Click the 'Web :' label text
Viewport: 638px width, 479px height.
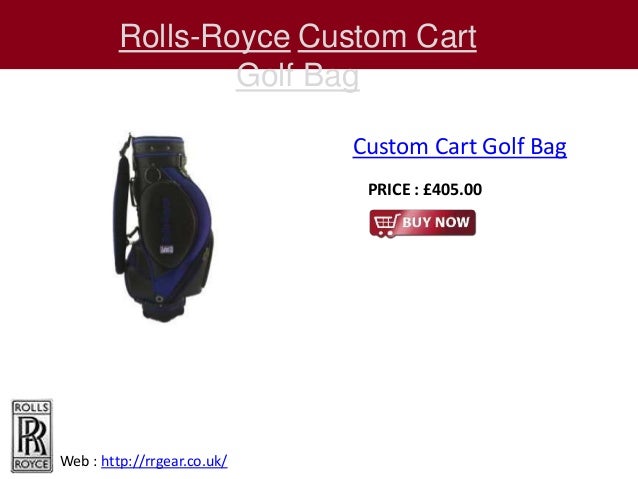click(x=79, y=461)
